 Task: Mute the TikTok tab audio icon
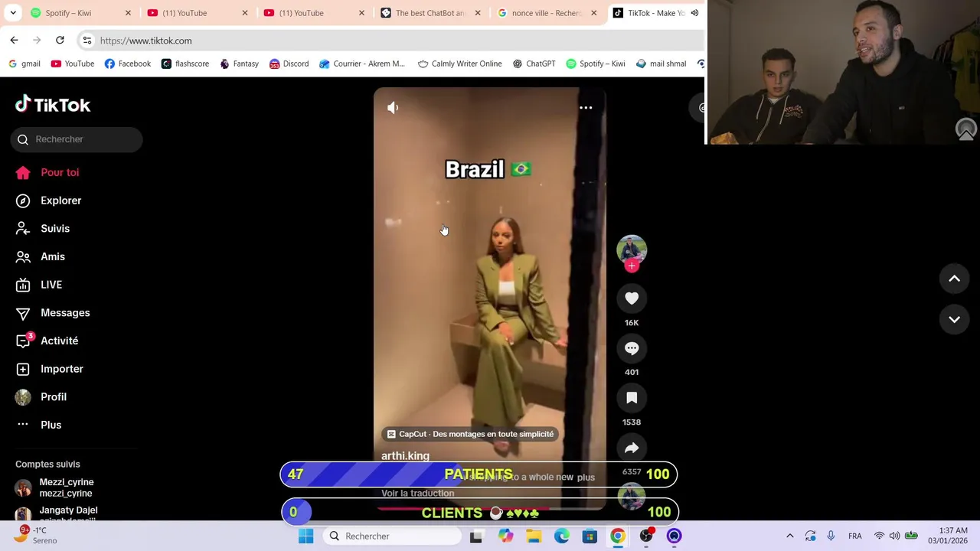coord(694,13)
